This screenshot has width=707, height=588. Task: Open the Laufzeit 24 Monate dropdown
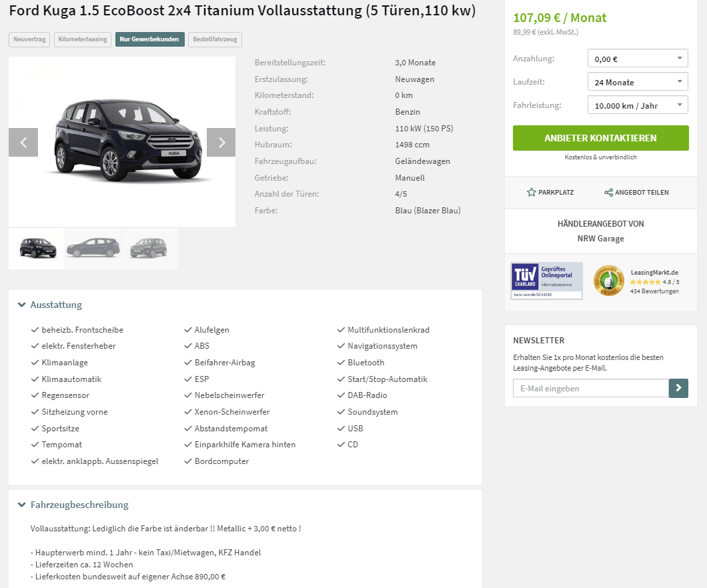pos(638,82)
